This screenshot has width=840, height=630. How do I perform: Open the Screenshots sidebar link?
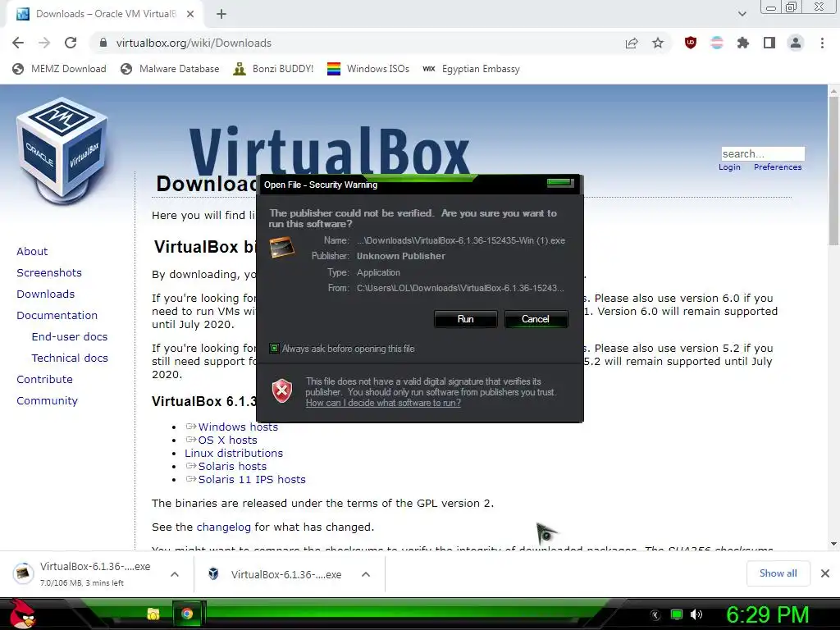(x=49, y=272)
